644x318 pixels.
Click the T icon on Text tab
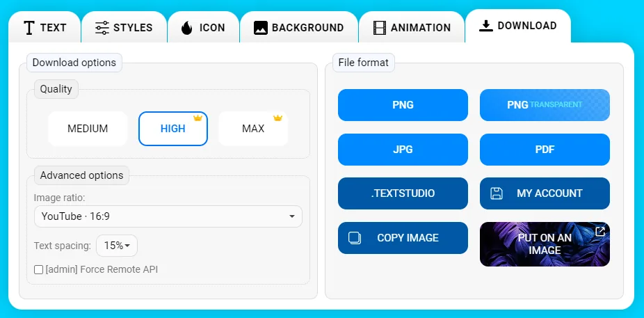click(29, 28)
